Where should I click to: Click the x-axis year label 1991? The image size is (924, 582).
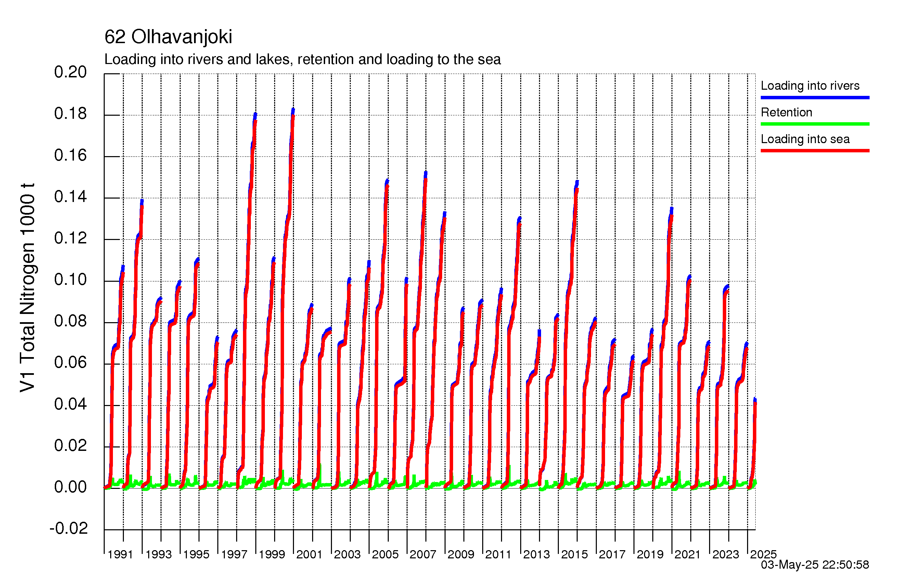(120, 554)
